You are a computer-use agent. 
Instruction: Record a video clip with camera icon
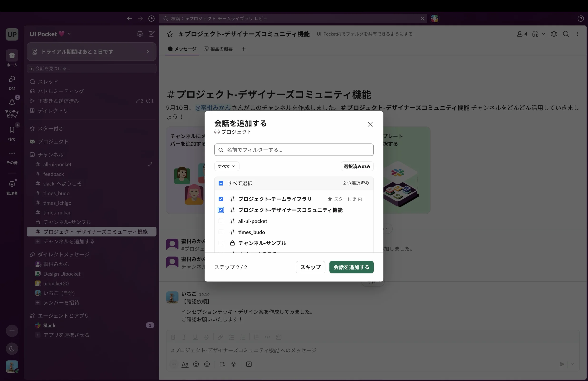[x=222, y=364]
